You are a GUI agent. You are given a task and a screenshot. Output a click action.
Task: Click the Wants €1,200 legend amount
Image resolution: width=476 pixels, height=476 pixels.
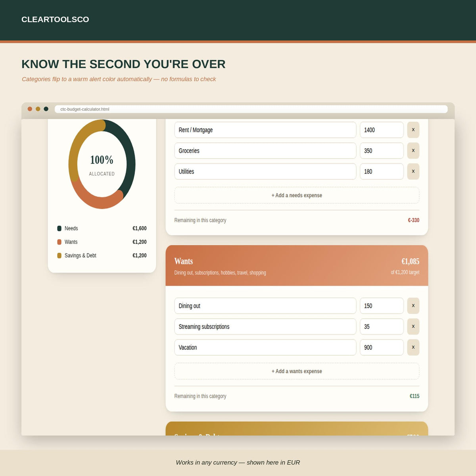pyautogui.click(x=140, y=242)
